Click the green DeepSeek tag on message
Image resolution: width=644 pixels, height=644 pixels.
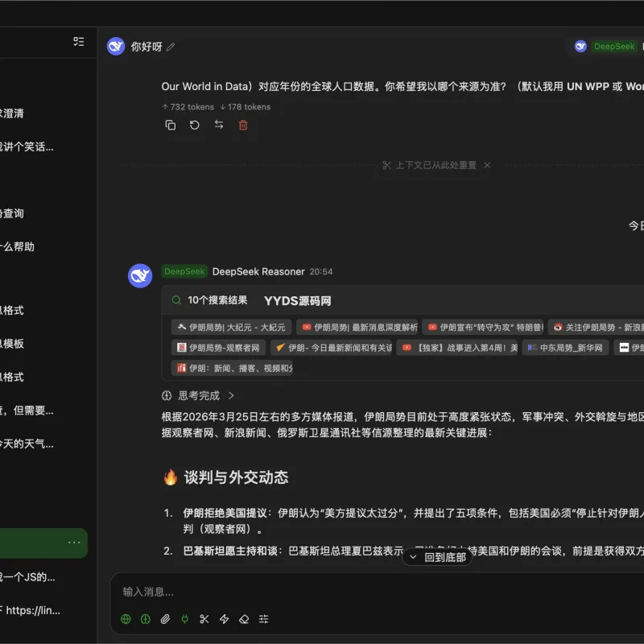click(x=184, y=271)
